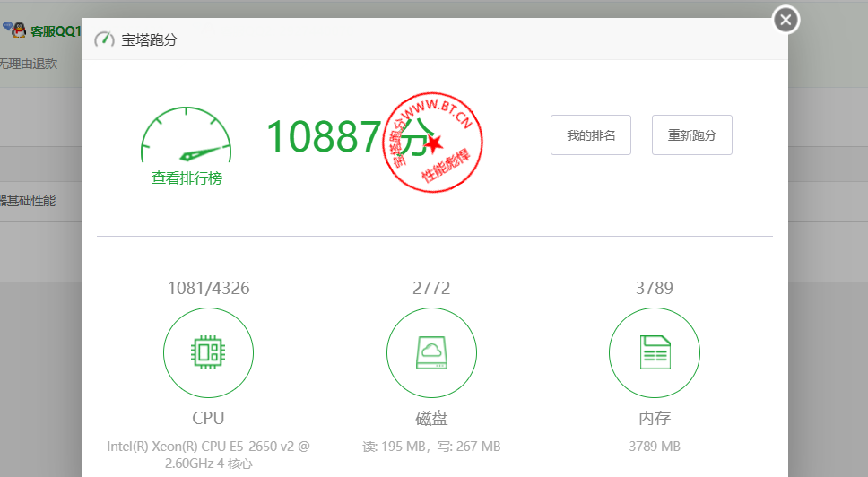Click the small speedometer icon in dialog title
Image resolution: width=868 pixels, height=477 pixels.
(x=105, y=39)
